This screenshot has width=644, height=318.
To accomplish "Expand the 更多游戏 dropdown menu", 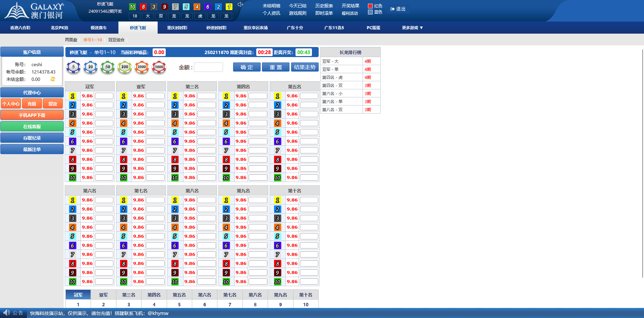I will [412, 28].
